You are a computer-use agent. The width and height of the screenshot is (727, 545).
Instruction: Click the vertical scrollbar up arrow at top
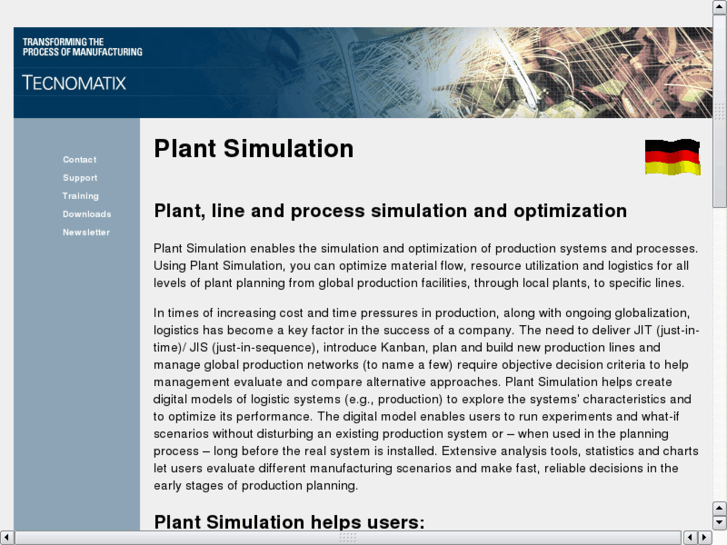720,7
